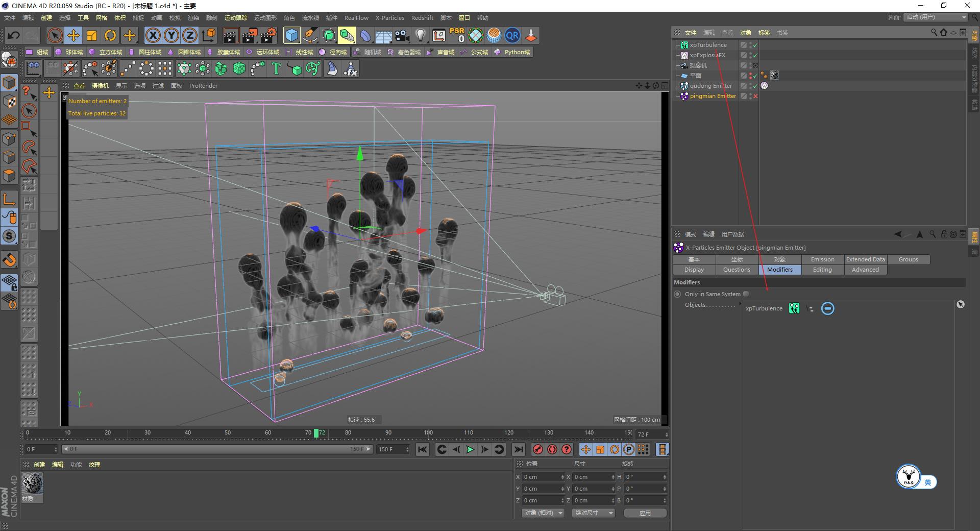Screen dimensions: 980x531
Task: Click the record position keyframe icon
Action: 585,450
